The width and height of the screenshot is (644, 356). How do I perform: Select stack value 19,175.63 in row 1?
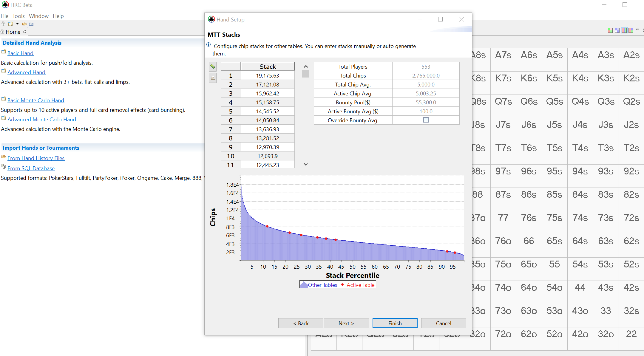coord(267,76)
